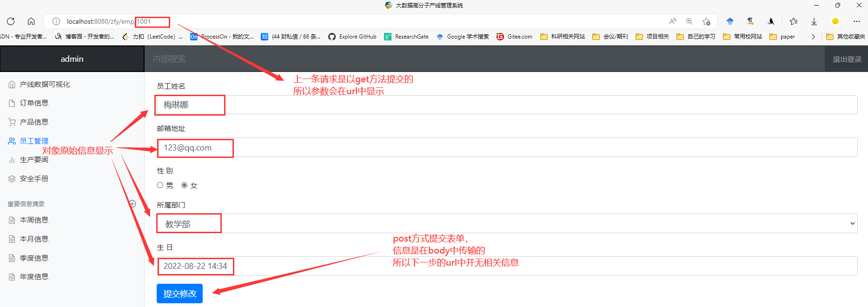Open the ResearchGate bookmark

point(406,37)
